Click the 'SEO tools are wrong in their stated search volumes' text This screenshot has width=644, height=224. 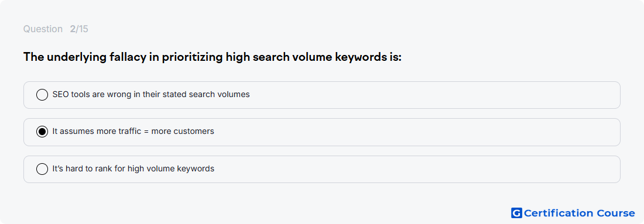(150, 94)
